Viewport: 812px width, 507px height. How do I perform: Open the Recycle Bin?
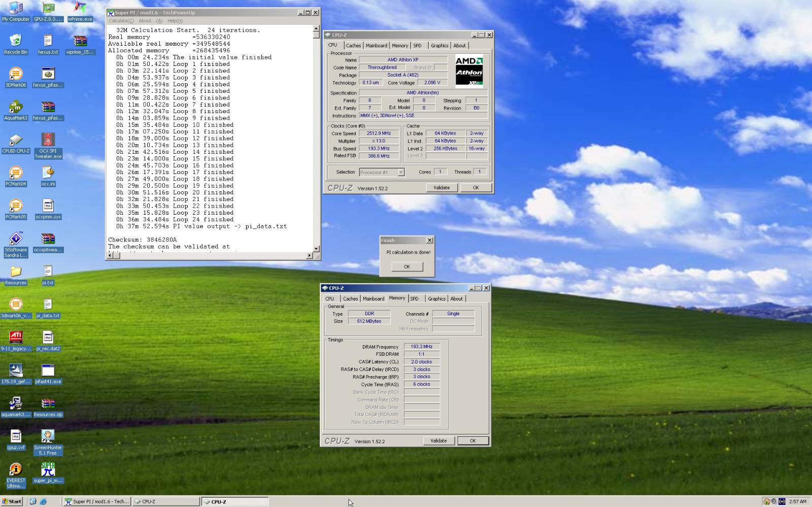point(16,44)
